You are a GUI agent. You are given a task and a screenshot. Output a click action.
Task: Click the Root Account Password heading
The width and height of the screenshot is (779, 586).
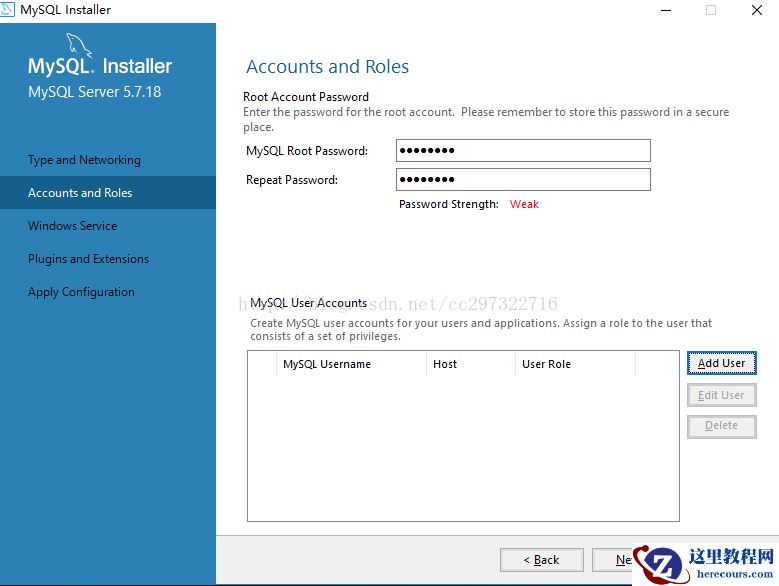tap(306, 97)
